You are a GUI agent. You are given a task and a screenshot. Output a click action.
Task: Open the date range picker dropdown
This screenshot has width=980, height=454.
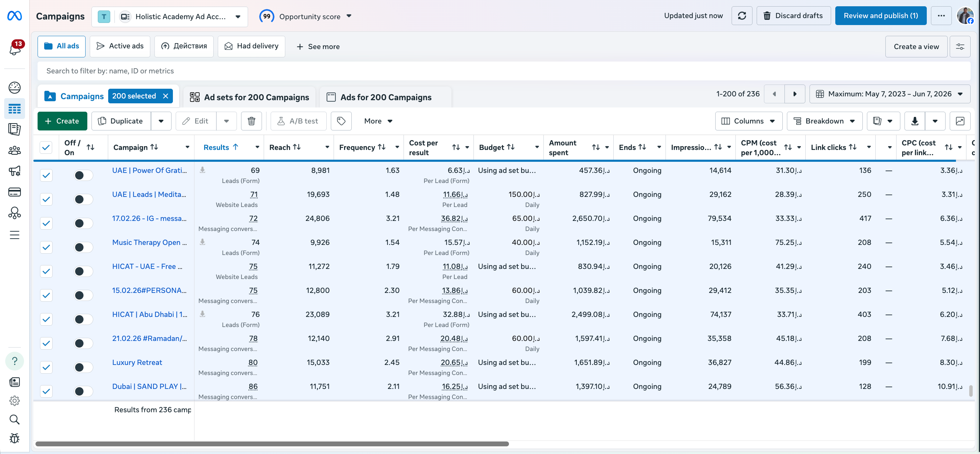pyautogui.click(x=890, y=94)
